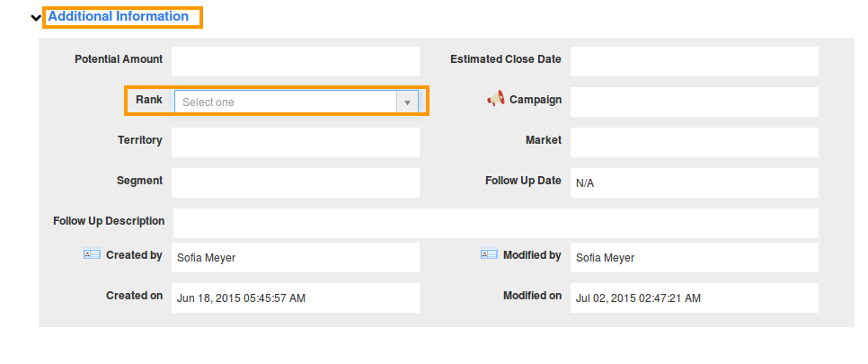Click the Estimated Close Date field
Image resolution: width=868 pixels, height=364 pixels.
tap(695, 61)
